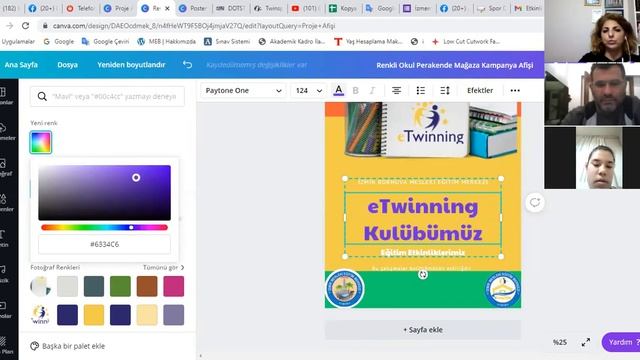The height and width of the screenshot is (360, 640).
Task: Switch to the Gmail Etkin browser tab
Action: [528, 8]
